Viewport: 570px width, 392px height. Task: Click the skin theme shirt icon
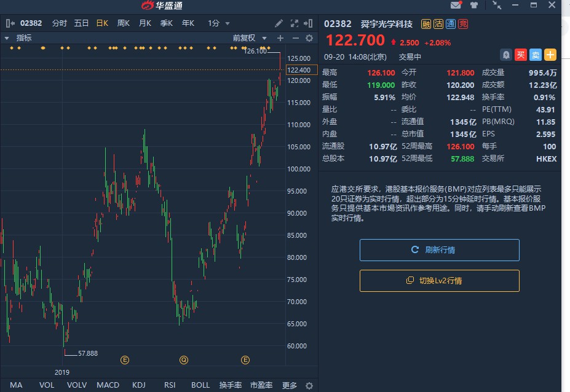(474, 6)
